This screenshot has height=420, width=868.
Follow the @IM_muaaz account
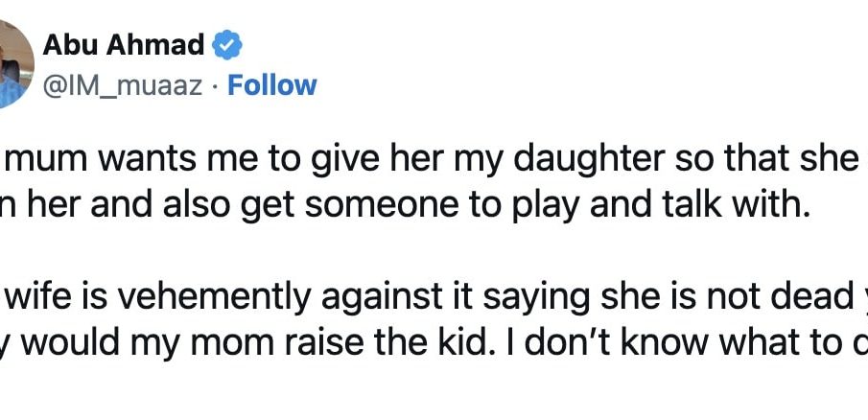pos(271,85)
